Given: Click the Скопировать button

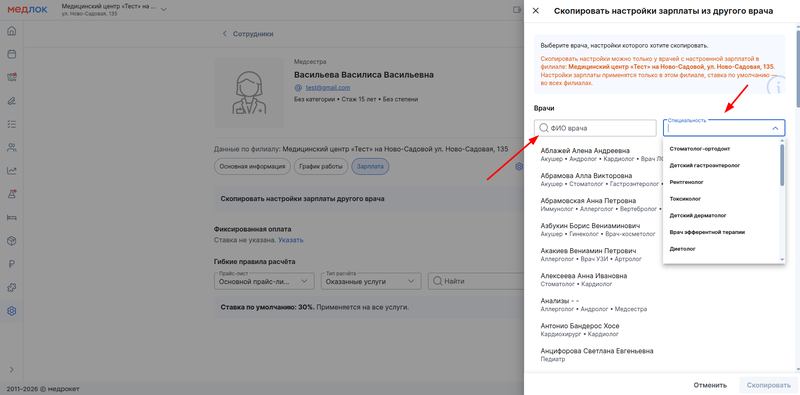Looking at the screenshot, I should click(768, 385).
